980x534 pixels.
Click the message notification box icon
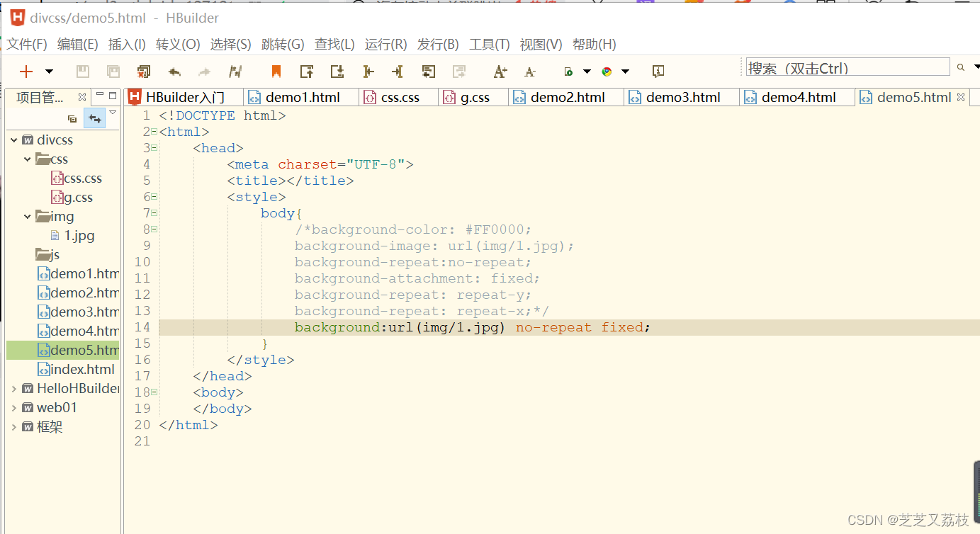(x=658, y=72)
